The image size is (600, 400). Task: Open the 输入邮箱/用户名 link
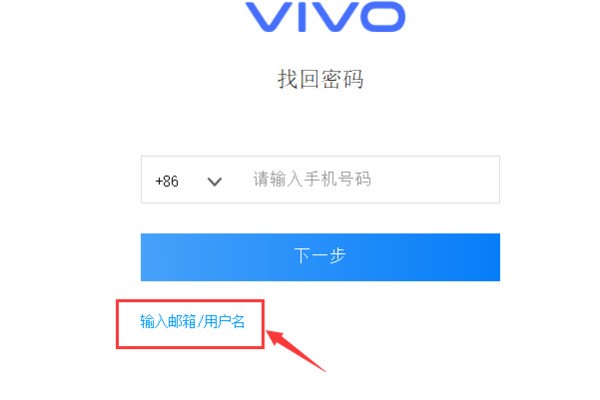[x=192, y=321]
